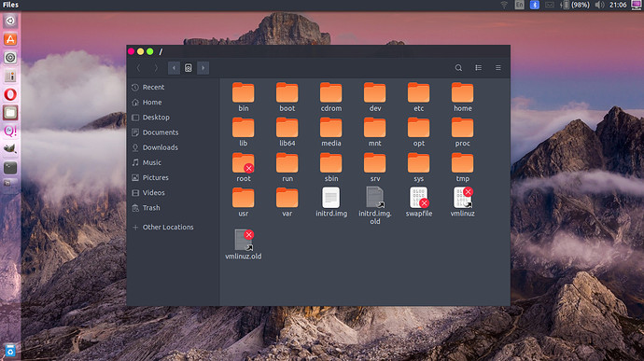
Task: Click the volume speaker icon
Action: click(599, 5)
